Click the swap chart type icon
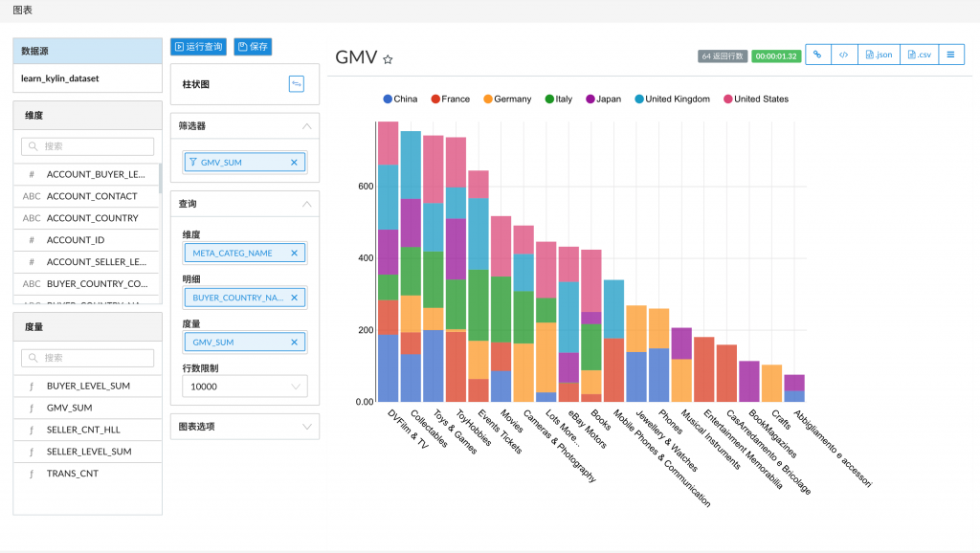This screenshot has width=980, height=553. [297, 84]
